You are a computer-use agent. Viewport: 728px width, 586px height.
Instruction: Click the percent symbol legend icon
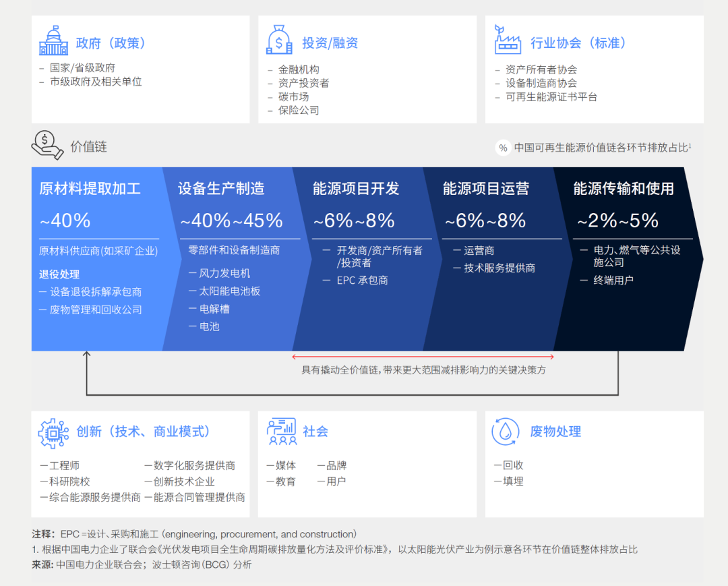coord(503,148)
